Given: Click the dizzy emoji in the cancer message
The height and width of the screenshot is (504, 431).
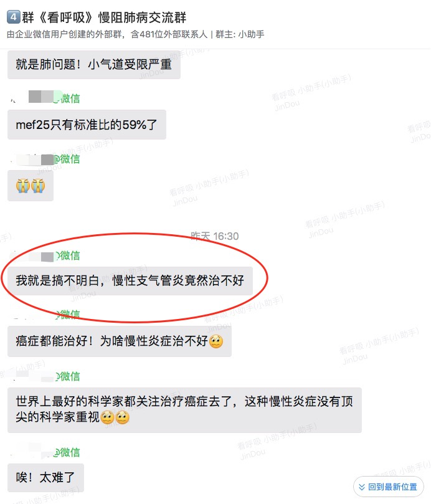Looking at the screenshot, I should pos(216,341).
